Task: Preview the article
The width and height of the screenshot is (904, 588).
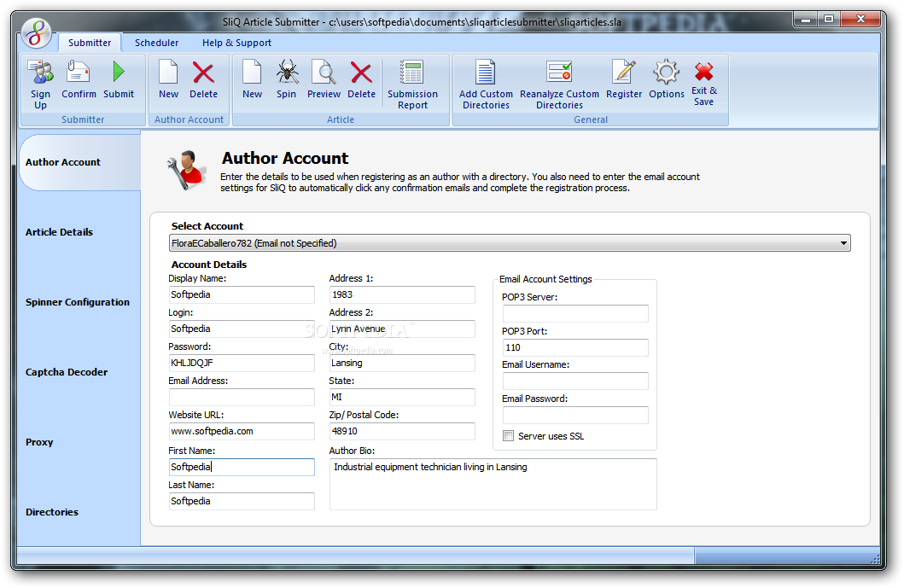Action: point(324,79)
